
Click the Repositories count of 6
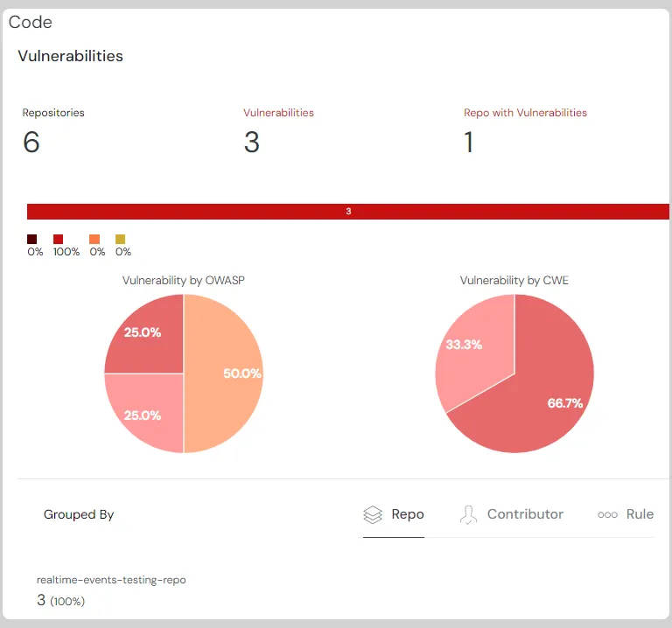pyautogui.click(x=31, y=142)
